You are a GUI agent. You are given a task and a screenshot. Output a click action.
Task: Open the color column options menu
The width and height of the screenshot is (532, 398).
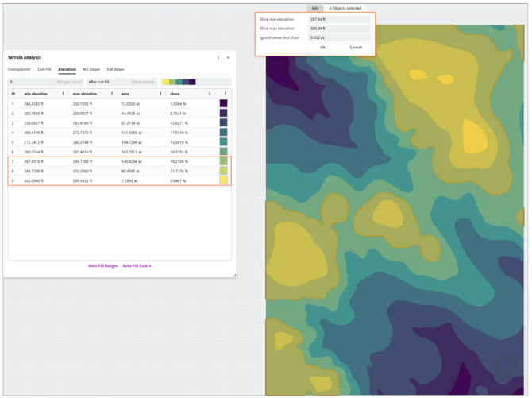coord(226,94)
